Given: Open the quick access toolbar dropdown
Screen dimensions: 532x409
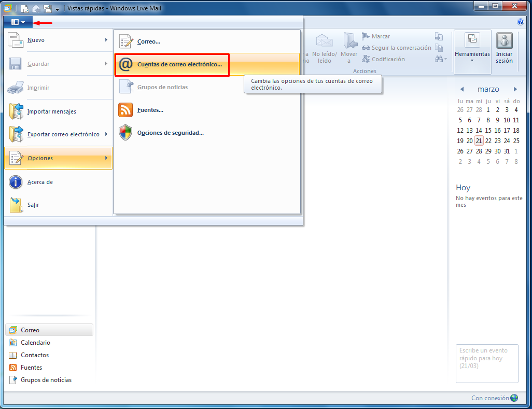Looking at the screenshot, I should tap(57, 9).
